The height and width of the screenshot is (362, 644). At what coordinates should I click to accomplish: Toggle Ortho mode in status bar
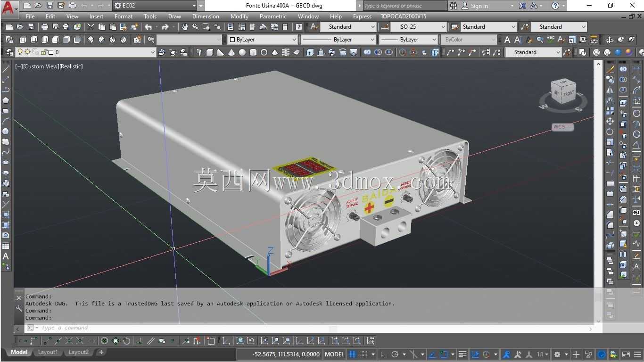[383, 354]
